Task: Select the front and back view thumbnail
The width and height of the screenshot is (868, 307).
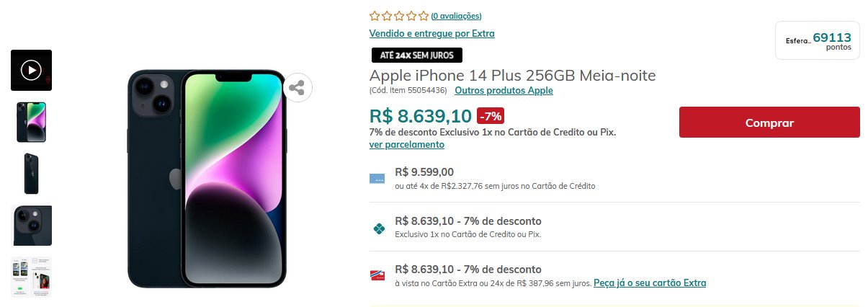Action: (31, 122)
